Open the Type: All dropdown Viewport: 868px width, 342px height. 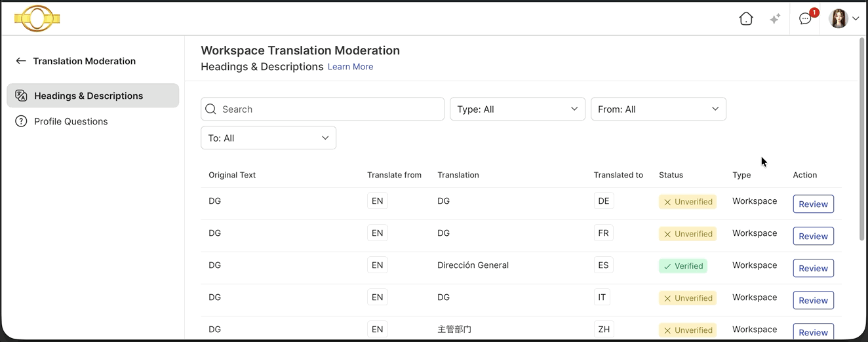[517, 109]
